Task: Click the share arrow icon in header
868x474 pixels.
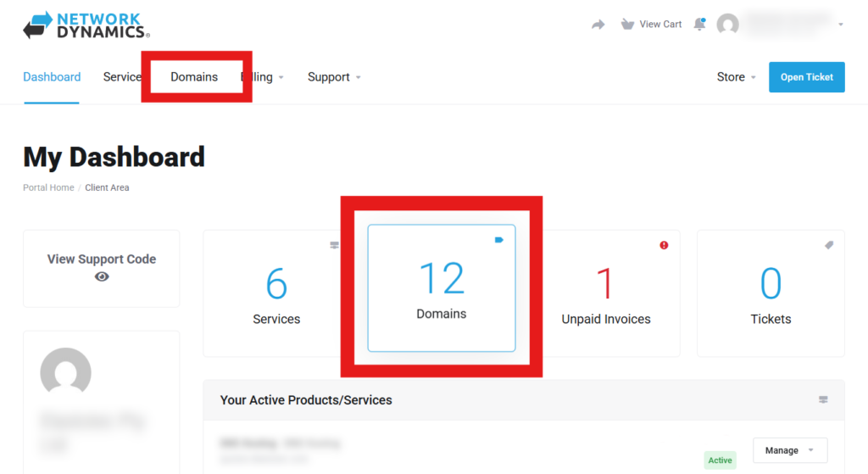Action: point(598,25)
